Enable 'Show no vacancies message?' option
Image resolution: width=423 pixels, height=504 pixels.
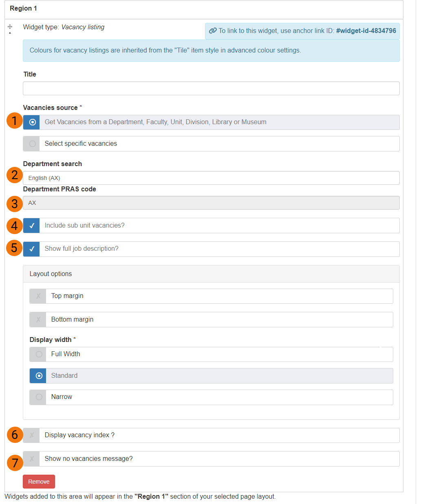tap(32, 459)
